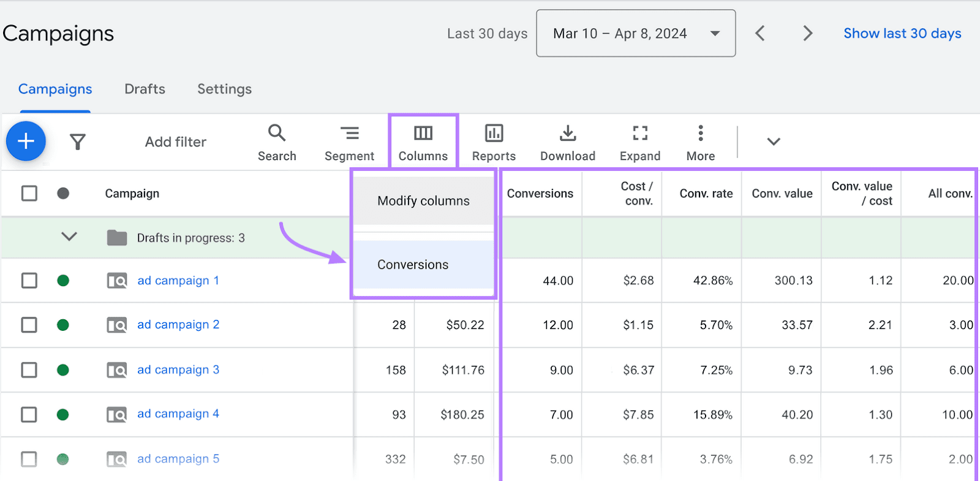Open the More options menu

point(700,142)
